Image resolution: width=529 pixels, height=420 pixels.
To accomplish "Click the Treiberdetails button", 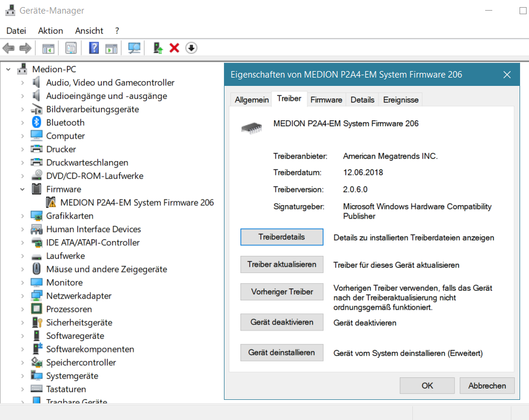I will pyautogui.click(x=282, y=237).
